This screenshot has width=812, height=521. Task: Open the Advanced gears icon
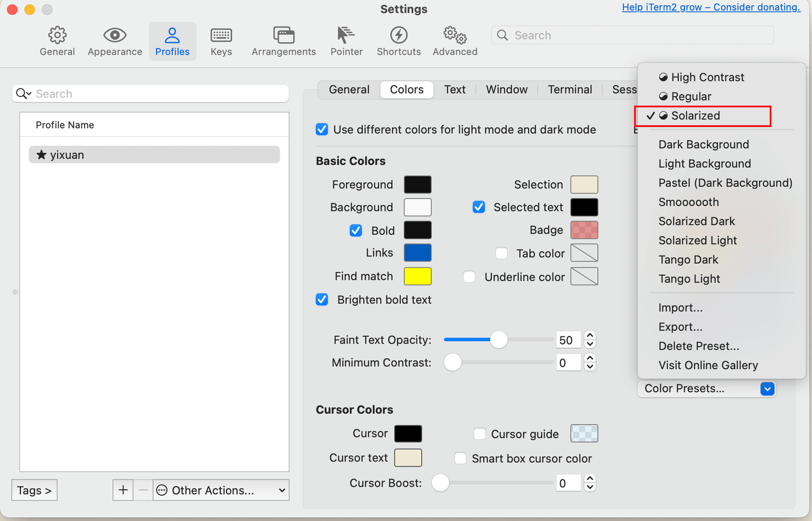click(455, 35)
